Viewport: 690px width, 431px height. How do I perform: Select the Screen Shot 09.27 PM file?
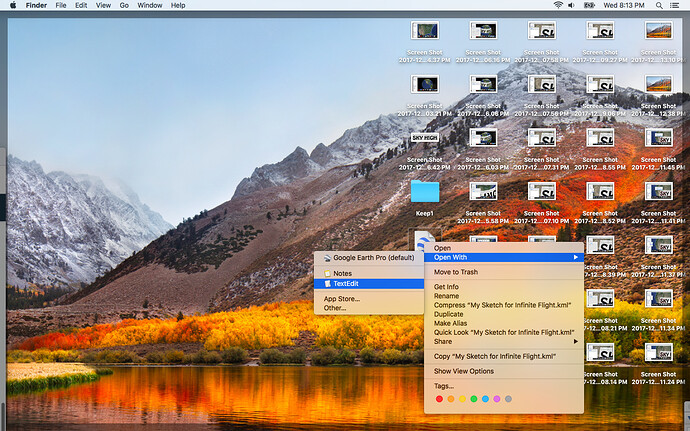(600, 30)
